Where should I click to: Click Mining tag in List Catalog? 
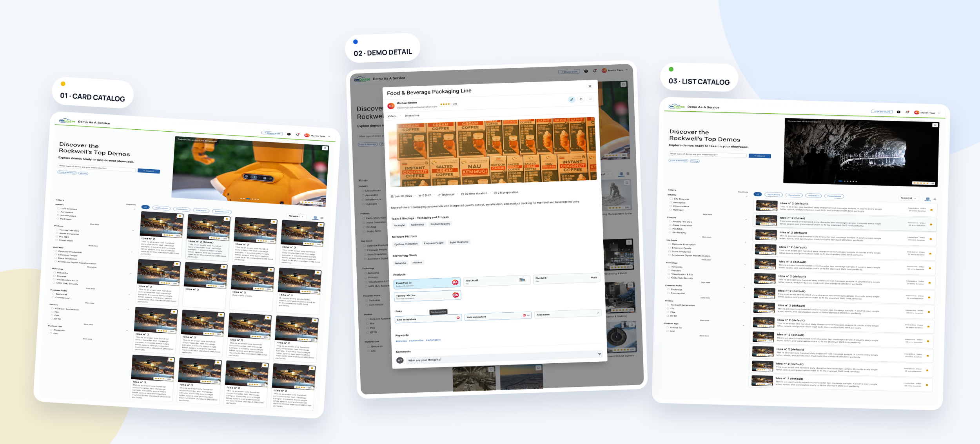tap(695, 161)
